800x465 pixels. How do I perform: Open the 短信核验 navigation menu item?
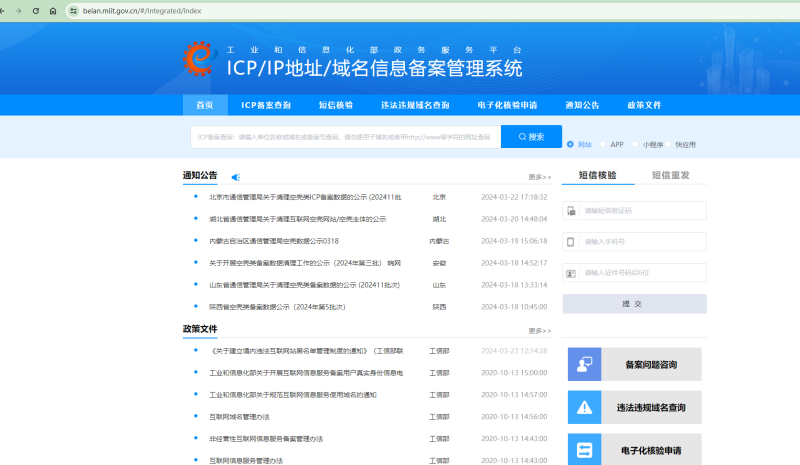(x=336, y=105)
